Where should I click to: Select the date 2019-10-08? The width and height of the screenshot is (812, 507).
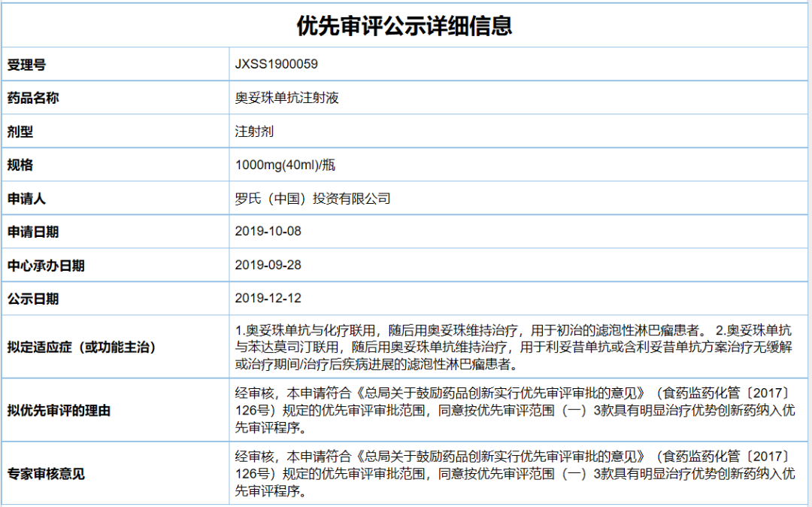coord(268,232)
